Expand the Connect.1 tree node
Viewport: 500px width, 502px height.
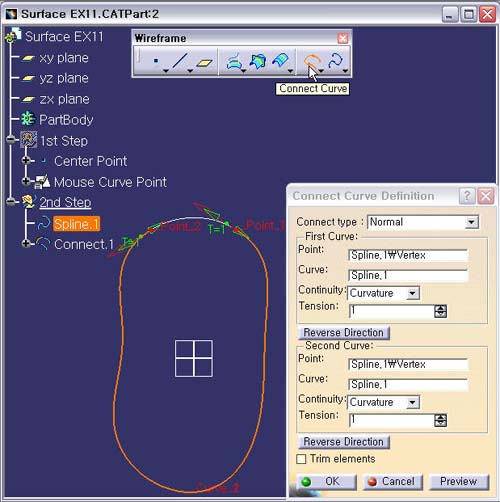pos(26,244)
